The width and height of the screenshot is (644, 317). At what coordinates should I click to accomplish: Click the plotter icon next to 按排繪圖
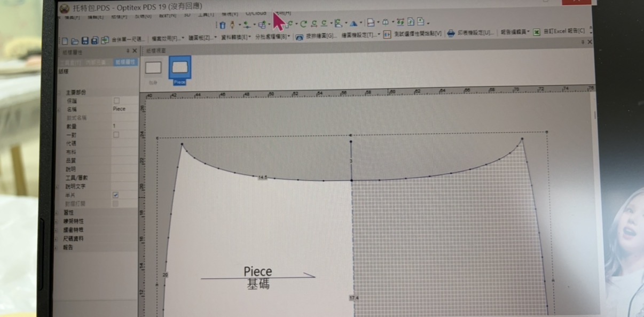point(300,37)
